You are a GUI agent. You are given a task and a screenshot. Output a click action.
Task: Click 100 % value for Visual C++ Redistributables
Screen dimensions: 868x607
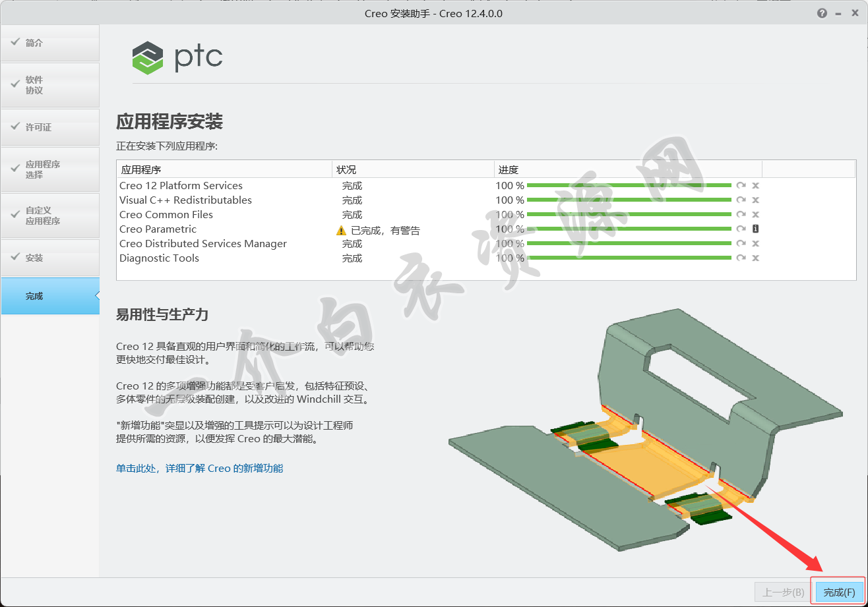510,200
